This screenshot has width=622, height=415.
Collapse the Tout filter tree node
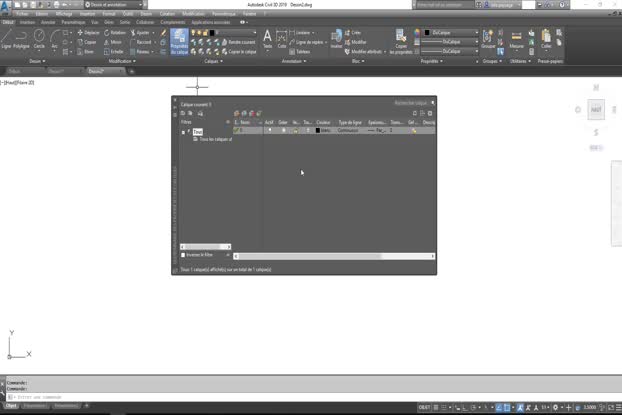click(x=184, y=131)
